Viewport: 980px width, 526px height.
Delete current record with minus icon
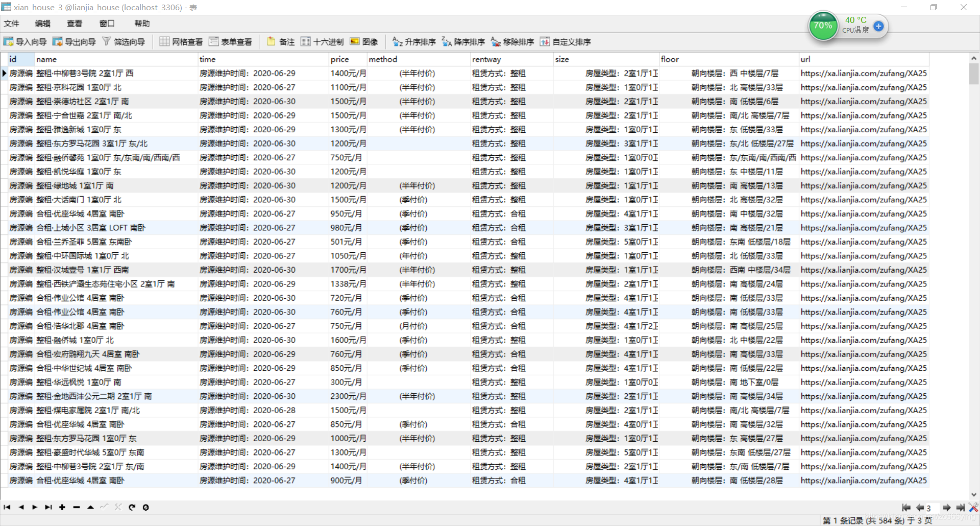[x=77, y=507]
